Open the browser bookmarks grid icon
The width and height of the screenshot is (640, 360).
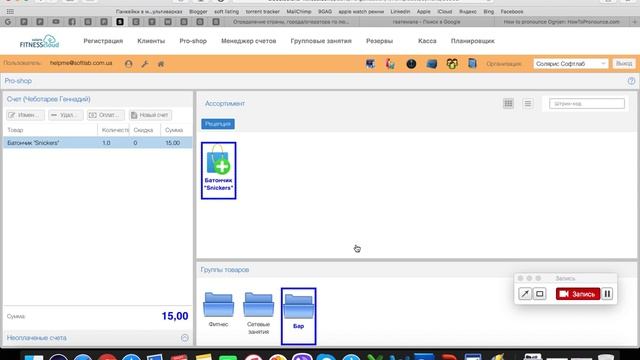coord(10,11)
